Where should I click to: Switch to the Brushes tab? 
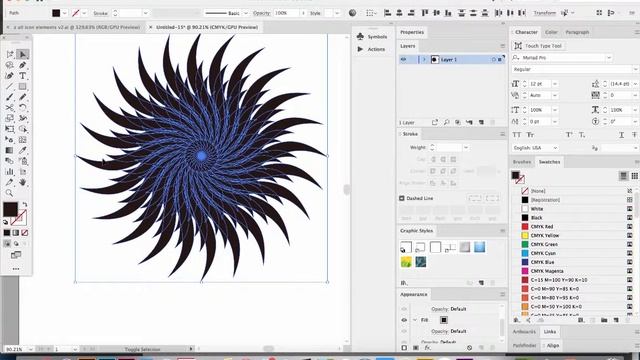[522, 162]
